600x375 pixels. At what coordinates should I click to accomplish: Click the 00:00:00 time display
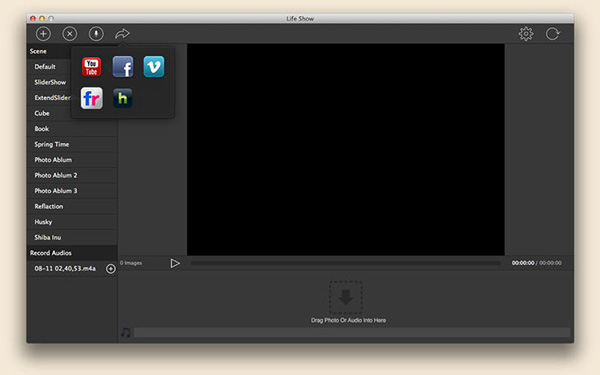point(536,263)
